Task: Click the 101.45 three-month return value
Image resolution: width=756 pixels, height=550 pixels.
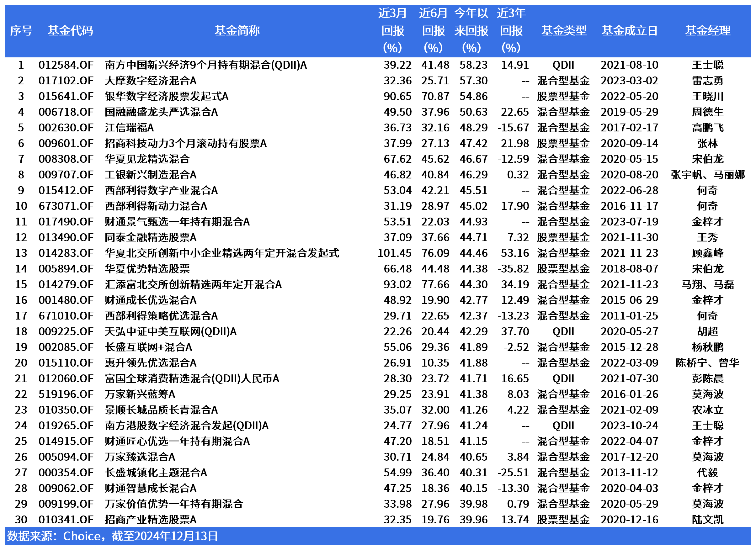Action: tap(394, 253)
